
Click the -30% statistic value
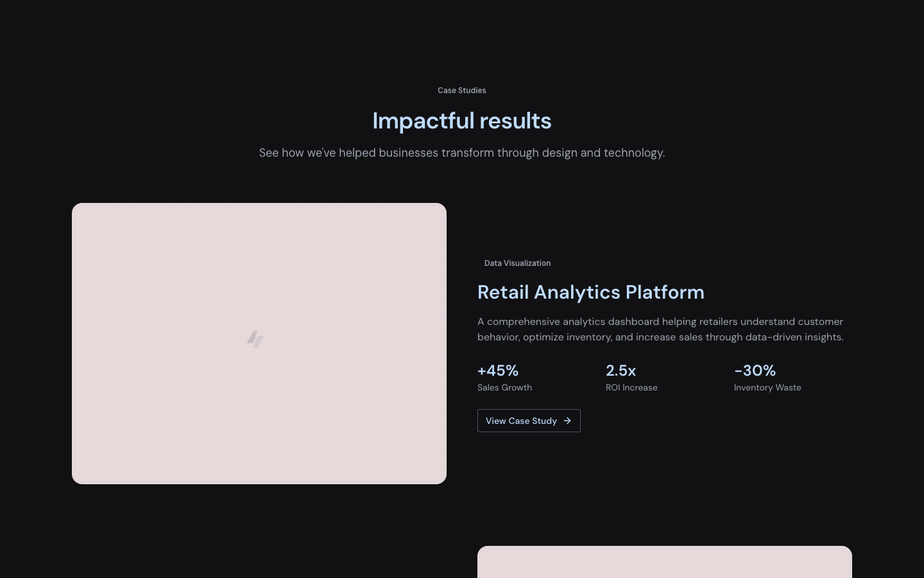pos(755,371)
